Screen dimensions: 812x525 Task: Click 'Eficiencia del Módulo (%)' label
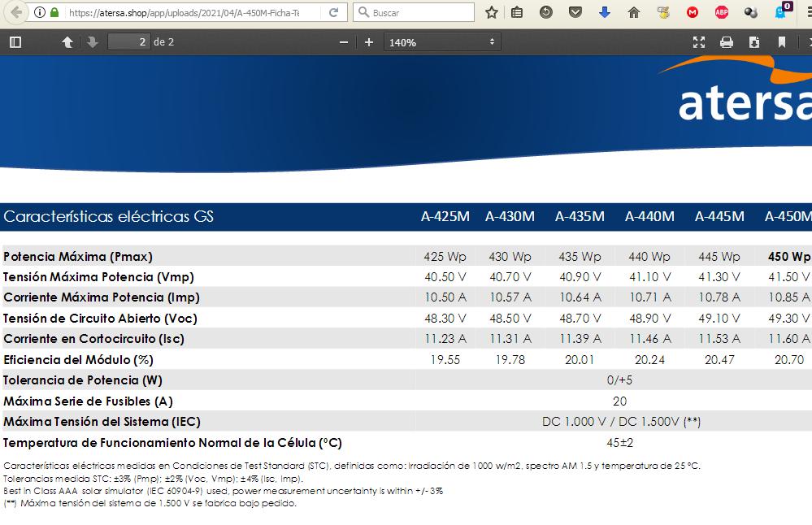78,360
